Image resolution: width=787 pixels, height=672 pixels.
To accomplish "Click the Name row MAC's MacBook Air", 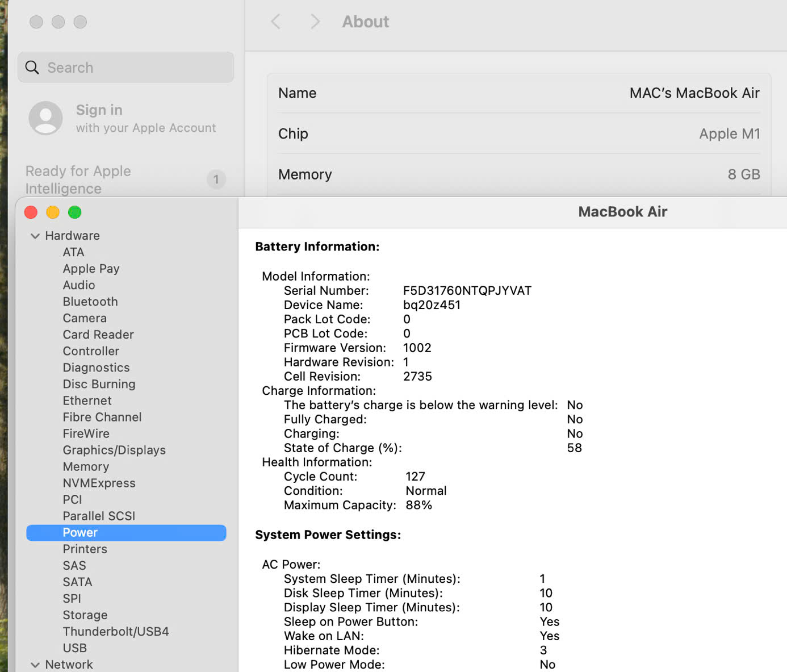I will 518,93.
